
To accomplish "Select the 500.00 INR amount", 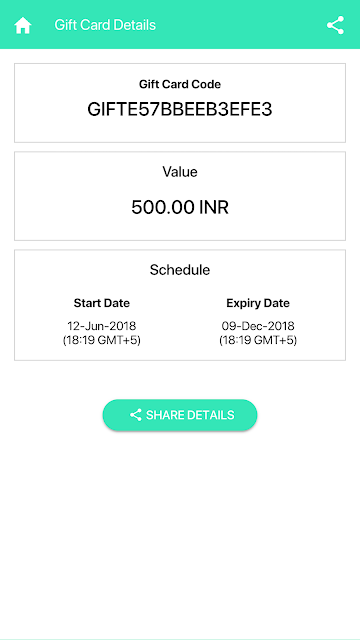I will (180, 207).
